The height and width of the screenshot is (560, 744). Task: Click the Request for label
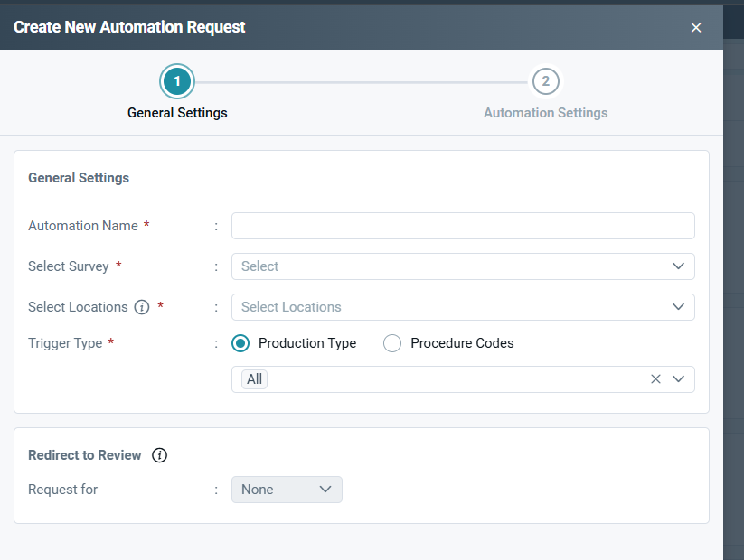click(x=62, y=490)
